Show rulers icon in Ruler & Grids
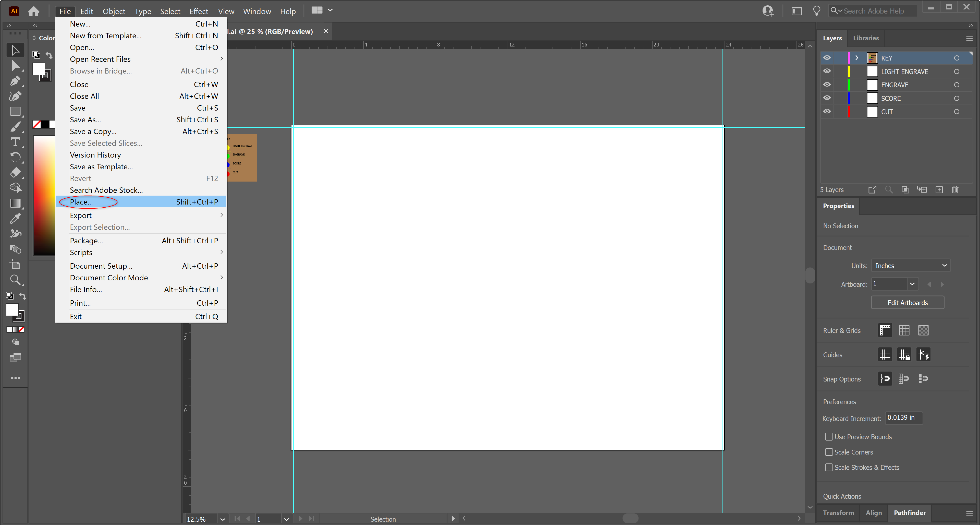This screenshot has height=525, width=980. coord(885,330)
